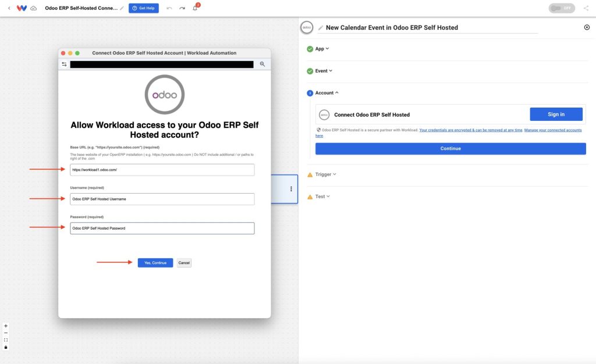
Task: Open 'Your credentials are encrypted' link
Action: (470, 130)
